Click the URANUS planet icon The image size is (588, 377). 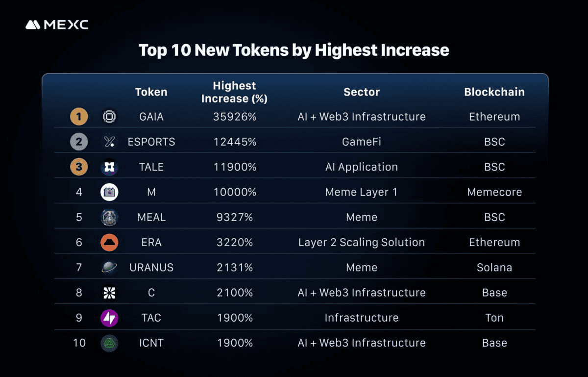point(109,268)
